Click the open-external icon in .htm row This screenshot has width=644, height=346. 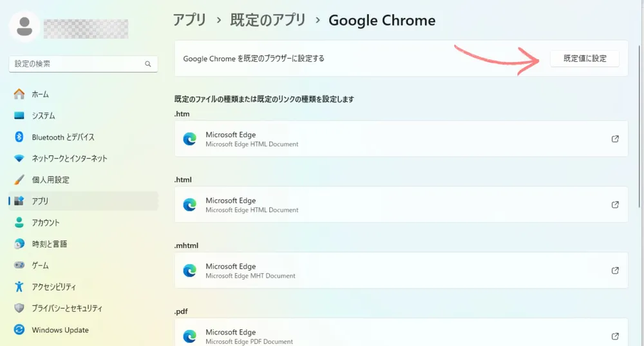tap(615, 139)
